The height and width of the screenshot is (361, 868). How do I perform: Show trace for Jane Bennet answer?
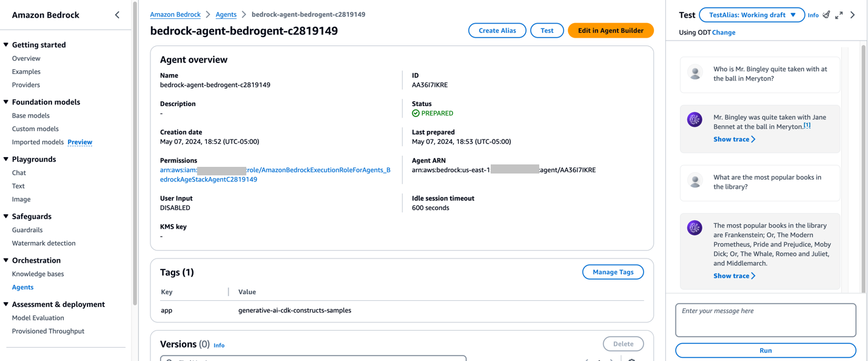pyautogui.click(x=734, y=140)
